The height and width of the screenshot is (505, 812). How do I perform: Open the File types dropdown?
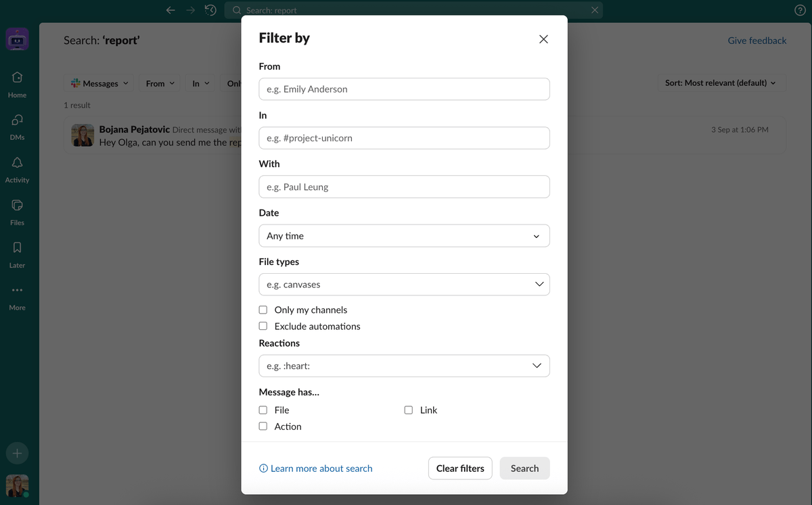[x=404, y=285]
